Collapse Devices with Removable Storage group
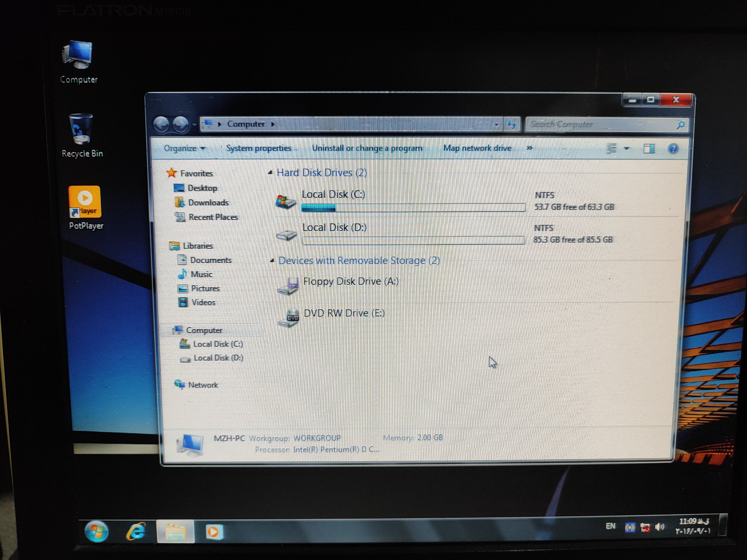The image size is (747, 560). [x=272, y=260]
